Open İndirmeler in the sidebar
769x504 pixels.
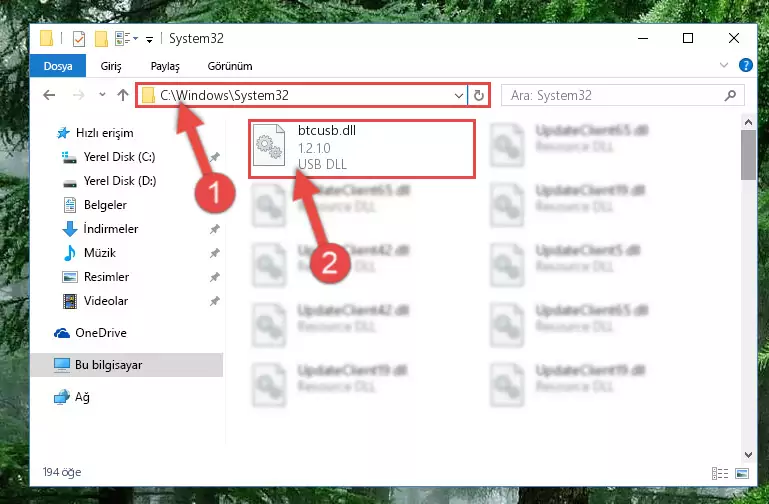111,229
